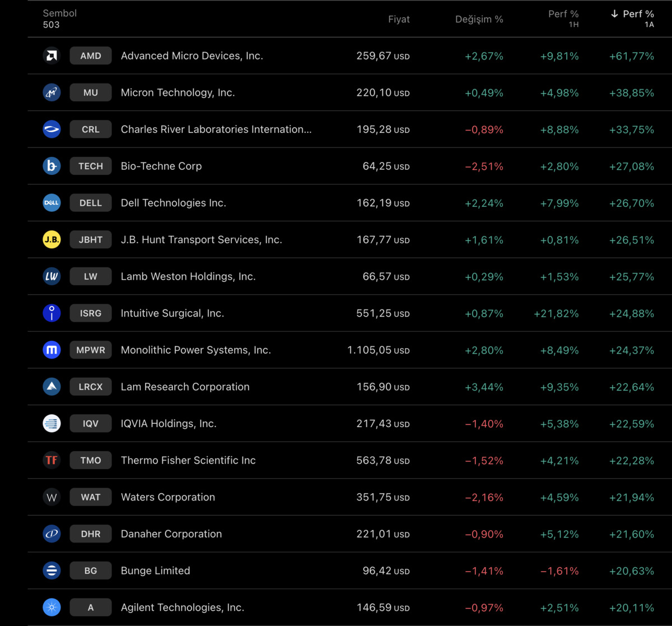Click the Charles River Laboratories logo icon

[52, 129]
